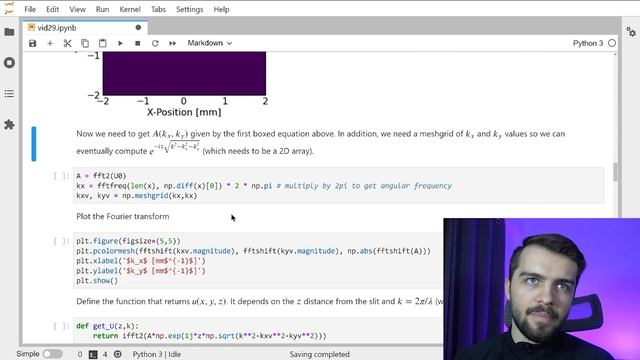
Task: Open the Run menu
Action: [102, 9]
